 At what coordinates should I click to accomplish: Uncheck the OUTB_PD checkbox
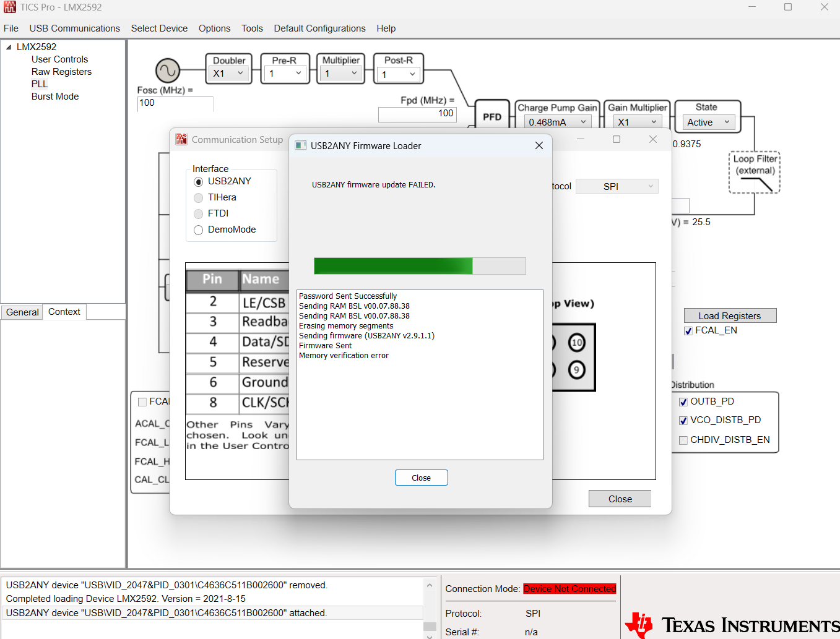683,402
